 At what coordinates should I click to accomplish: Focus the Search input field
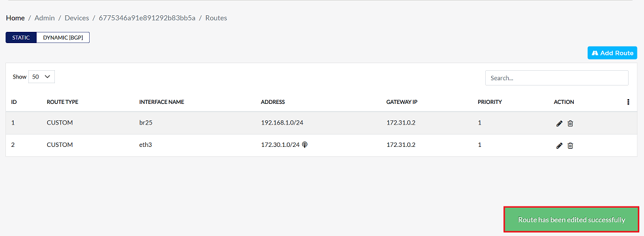(557, 78)
